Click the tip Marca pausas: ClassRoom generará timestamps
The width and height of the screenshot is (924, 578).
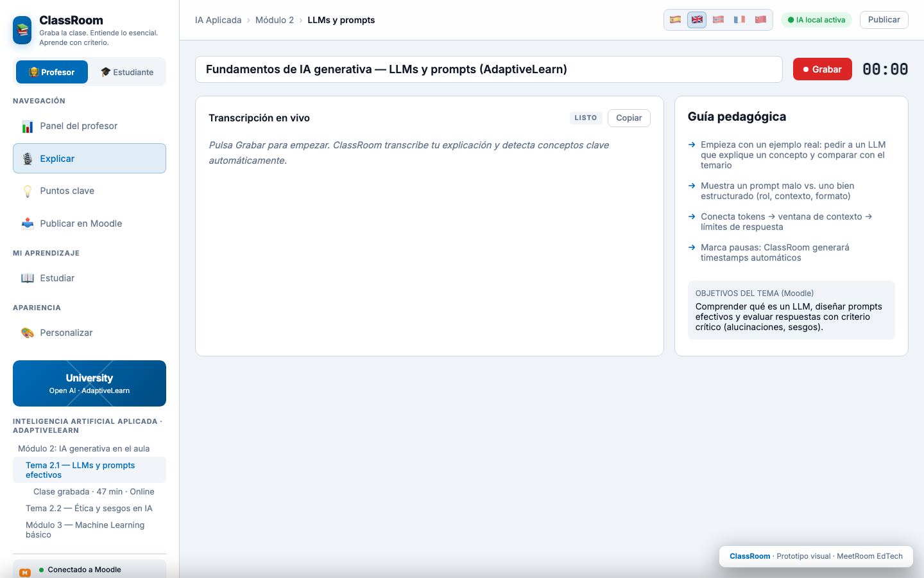[791, 252]
